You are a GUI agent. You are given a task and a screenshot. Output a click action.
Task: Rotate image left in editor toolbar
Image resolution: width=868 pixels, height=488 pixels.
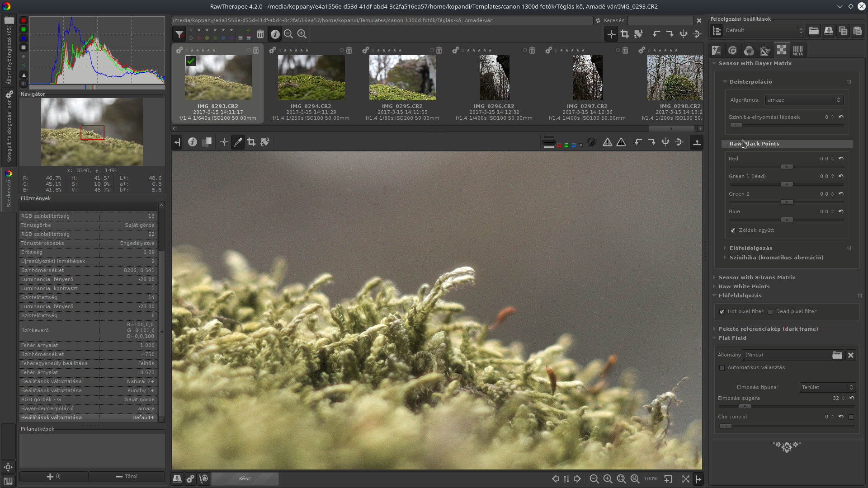pos(638,142)
